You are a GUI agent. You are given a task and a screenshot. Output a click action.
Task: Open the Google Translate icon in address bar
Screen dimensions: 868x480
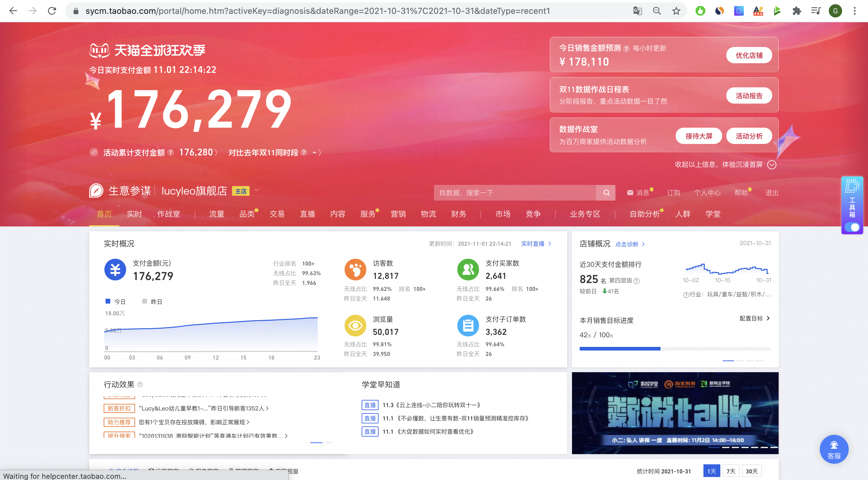pos(637,11)
